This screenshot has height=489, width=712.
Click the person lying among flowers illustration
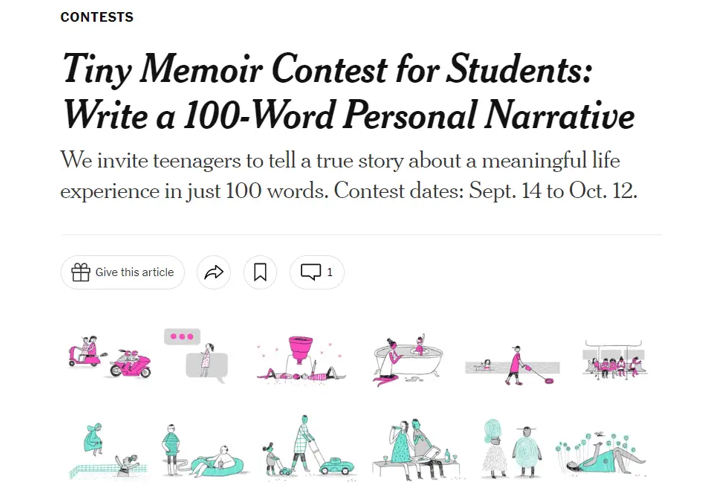point(601,454)
